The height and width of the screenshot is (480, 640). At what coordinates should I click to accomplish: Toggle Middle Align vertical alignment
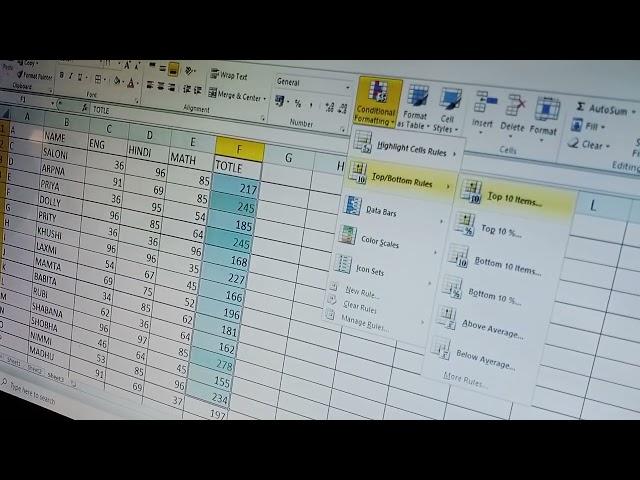coord(162,68)
